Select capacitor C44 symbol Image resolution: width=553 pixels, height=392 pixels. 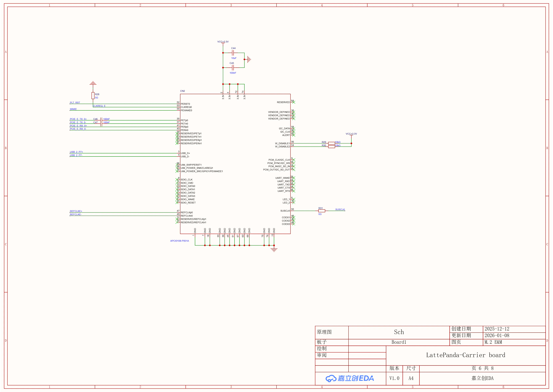coord(233,53)
